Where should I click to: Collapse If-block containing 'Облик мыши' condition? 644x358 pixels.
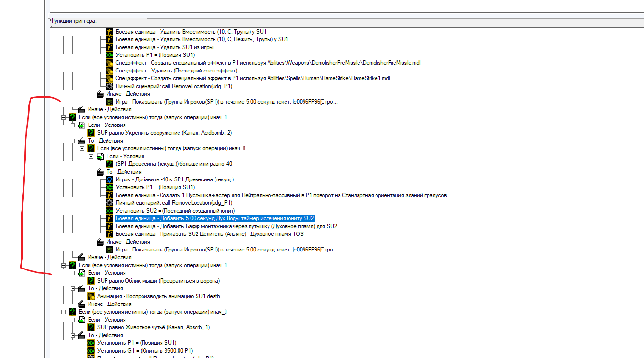coord(63,265)
